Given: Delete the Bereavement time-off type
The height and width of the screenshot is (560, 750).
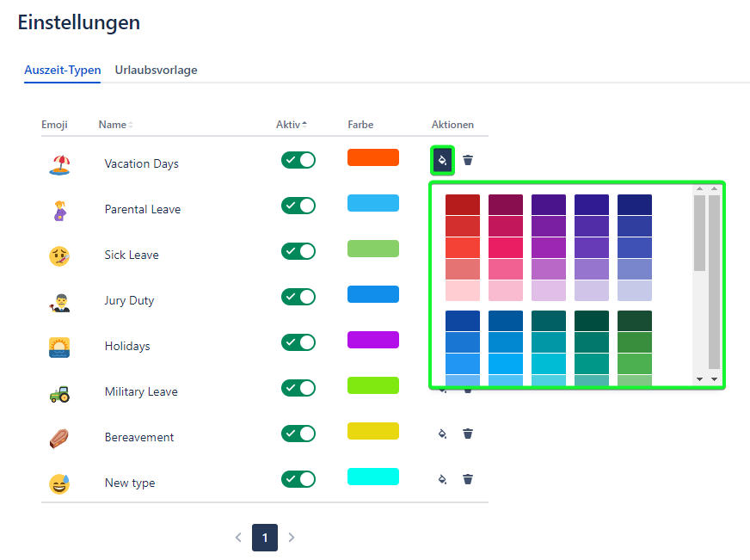Looking at the screenshot, I should click(x=468, y=434).
